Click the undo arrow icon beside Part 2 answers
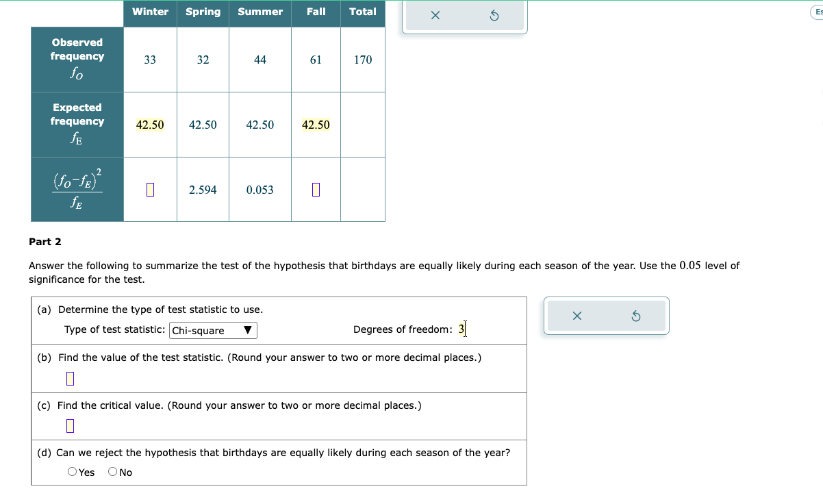 point(635,315)
